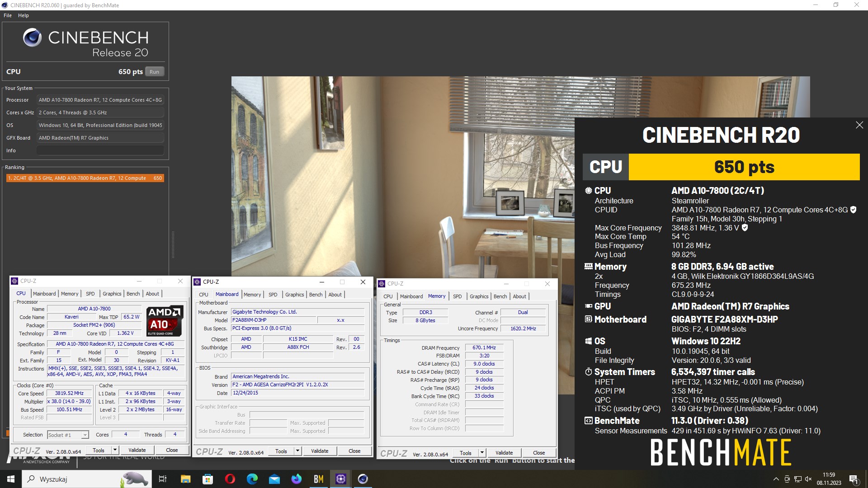
Task: Click the Motherboard icon in BenchMate panel
Action: pyautogui.click(x=588, y=319)
